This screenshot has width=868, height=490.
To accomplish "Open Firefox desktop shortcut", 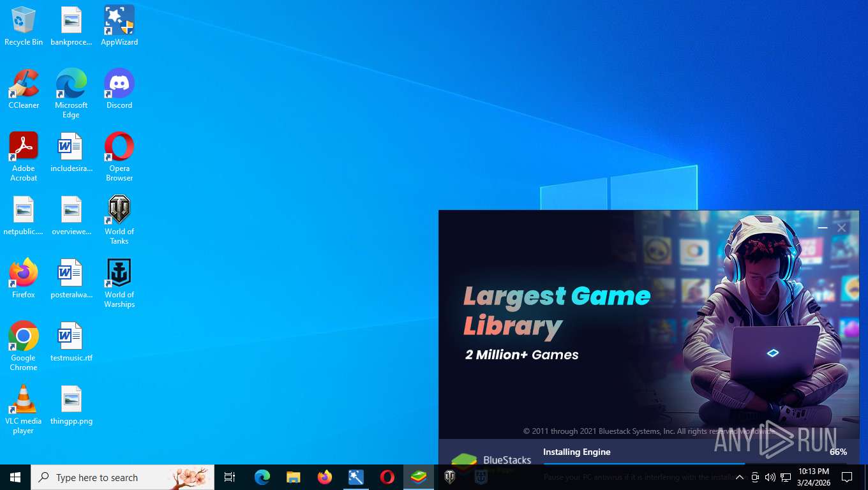I will point(24,279).
